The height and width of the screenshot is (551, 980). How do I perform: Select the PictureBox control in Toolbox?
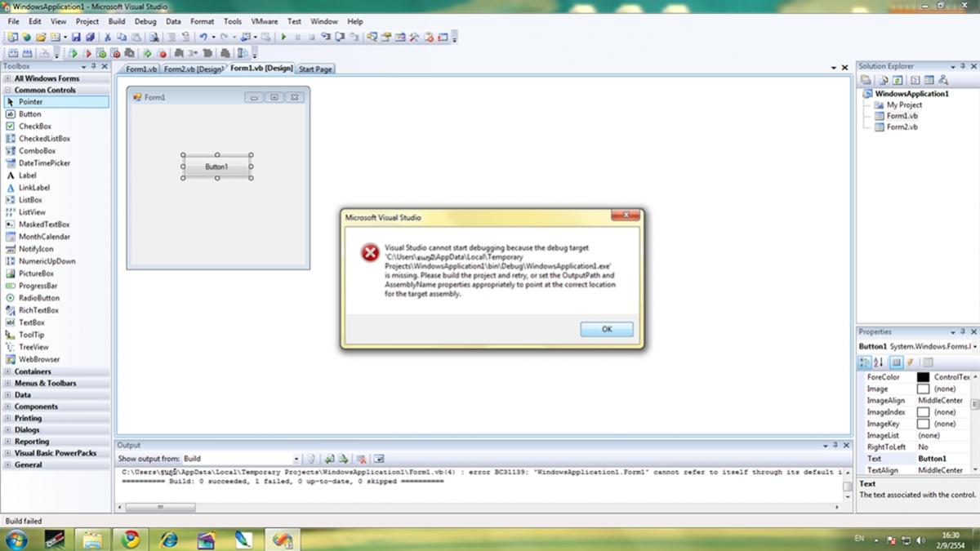pos(55,273)
